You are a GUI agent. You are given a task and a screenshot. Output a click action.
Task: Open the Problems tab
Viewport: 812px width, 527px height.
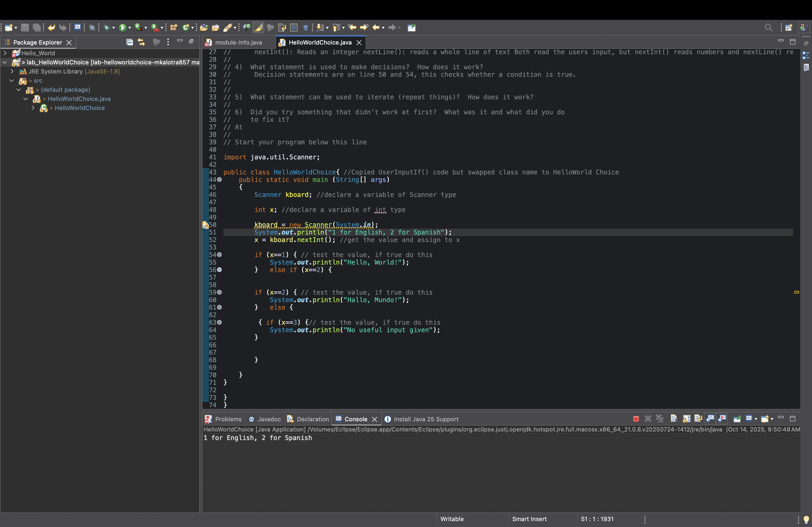click(228, 419)
